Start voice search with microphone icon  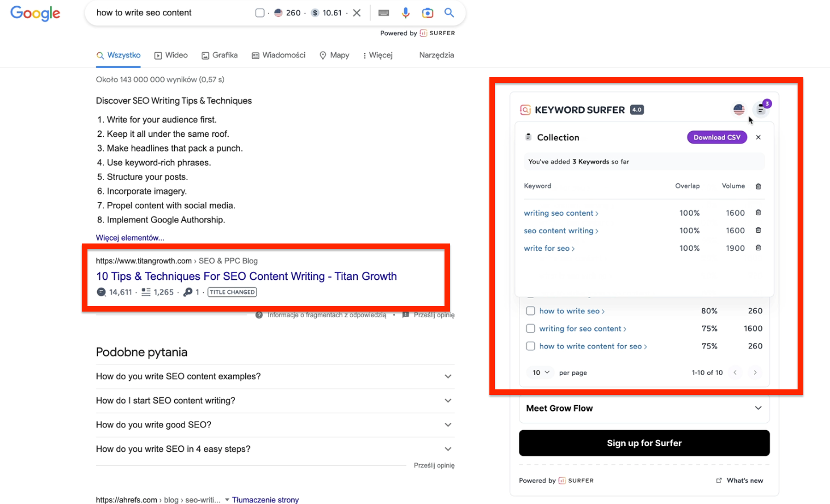pos(405,12)
